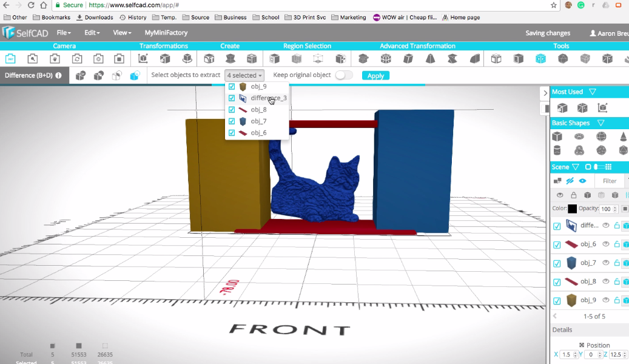629x364 pixels.
Task: Open Aaron user account menu
Action: coord(609,33)
